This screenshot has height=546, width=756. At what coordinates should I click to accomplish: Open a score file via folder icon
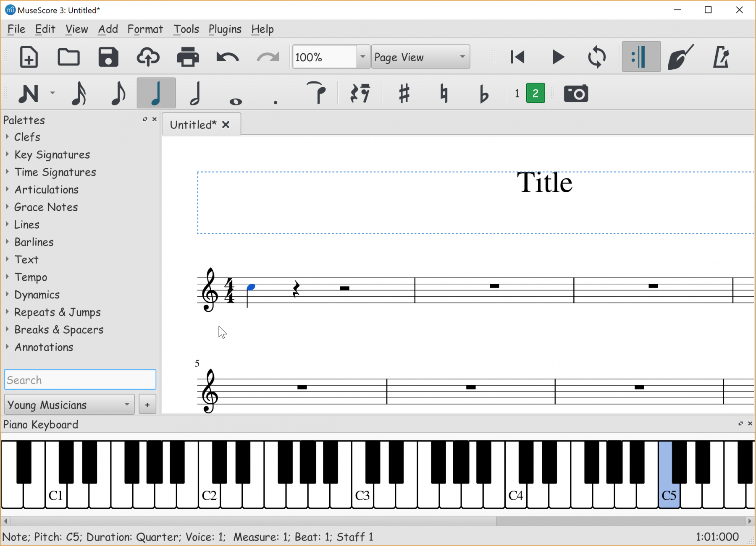pyautogui.click(x=68, y=57)
